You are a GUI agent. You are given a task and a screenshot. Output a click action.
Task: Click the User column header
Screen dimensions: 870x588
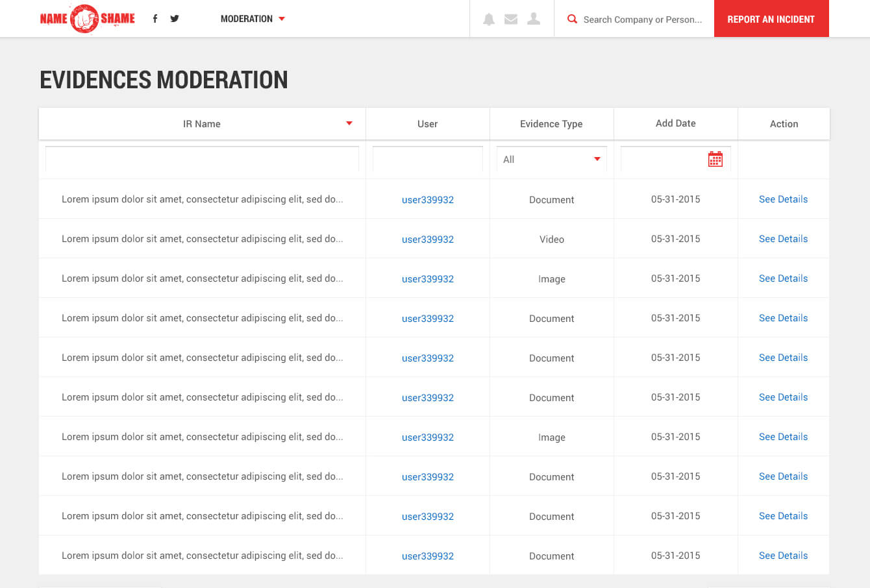pyautogui.click(x=427, y=123)
